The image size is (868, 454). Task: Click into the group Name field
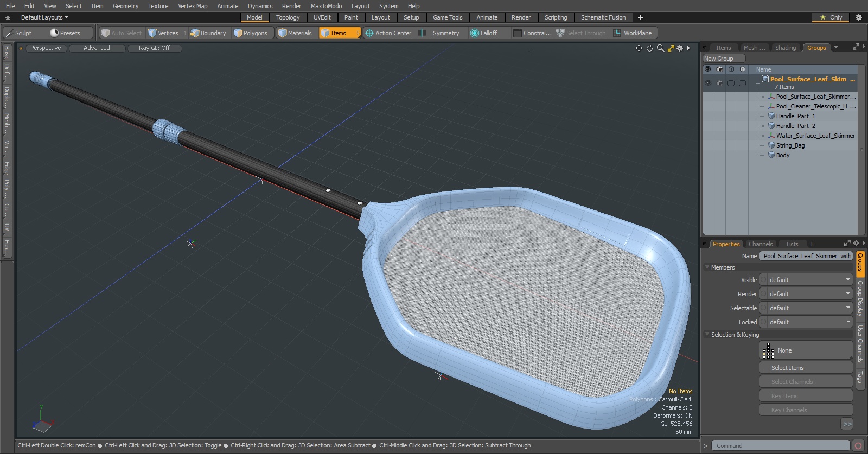tap(806, 256)
